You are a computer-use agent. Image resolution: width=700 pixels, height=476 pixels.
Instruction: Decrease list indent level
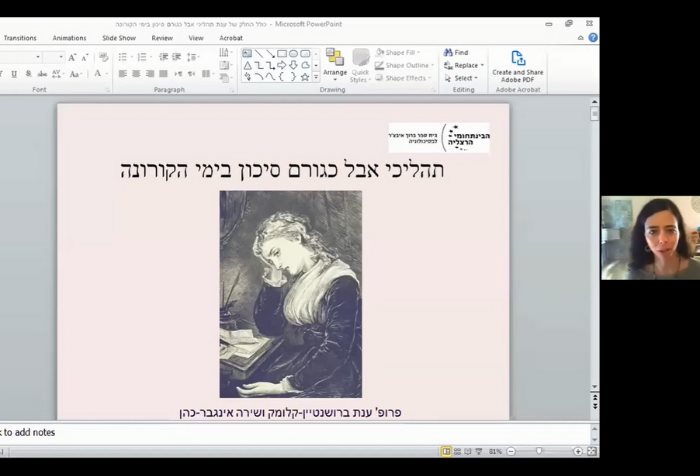pyautogui.click(x=164, y=57)
